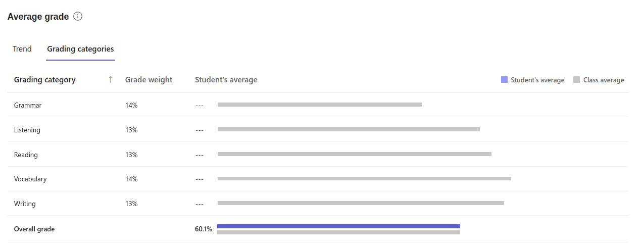Screen dimensions: 644x246
Task: Open the Reading category row
Action: (x=318, y=155)
